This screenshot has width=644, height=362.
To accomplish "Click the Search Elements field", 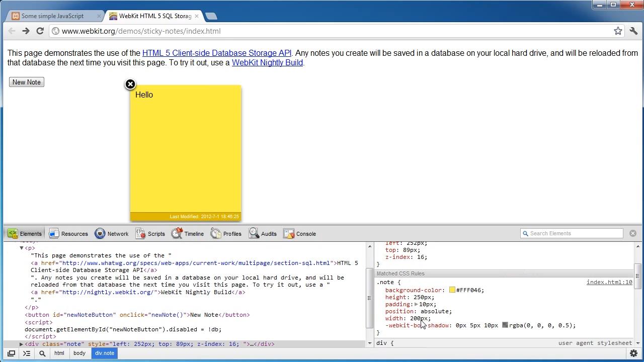I will [572, 233].
